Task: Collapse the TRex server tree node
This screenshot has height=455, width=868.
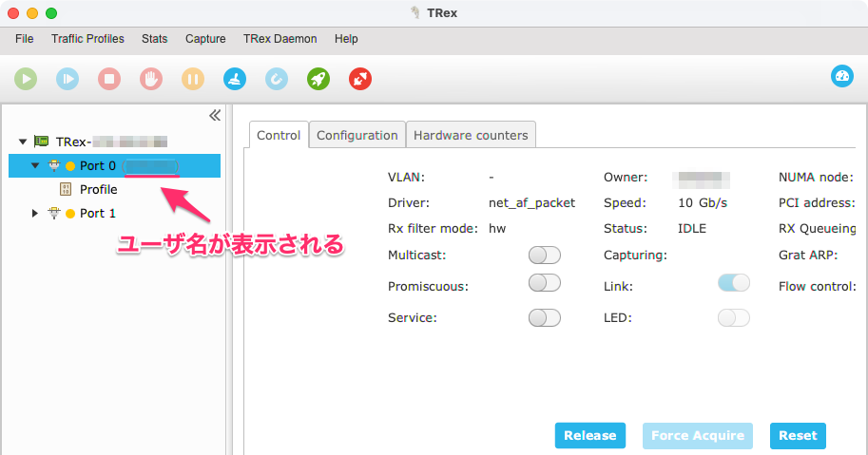Action: (23, 142)
